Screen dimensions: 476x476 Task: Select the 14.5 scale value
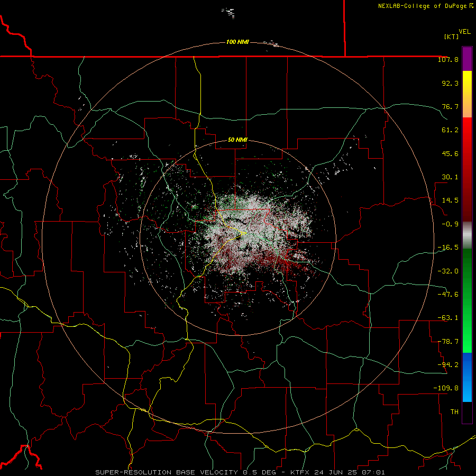(450, 200)
